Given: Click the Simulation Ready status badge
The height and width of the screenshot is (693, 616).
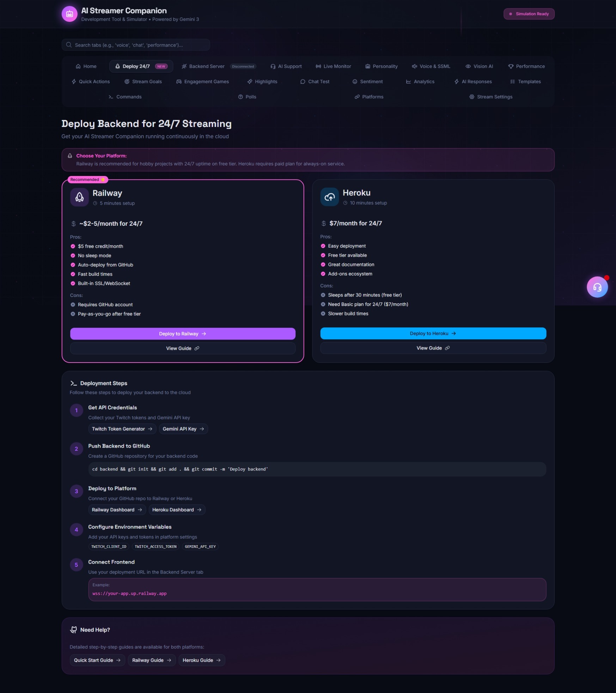Looking at the screenshot, I should (529, 14).
